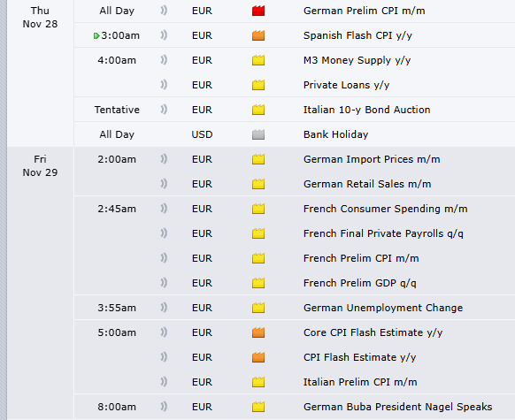This screenshot has height=420, width=515.
Task: Open Private Loans y/y event details
Action: (346, 85)
